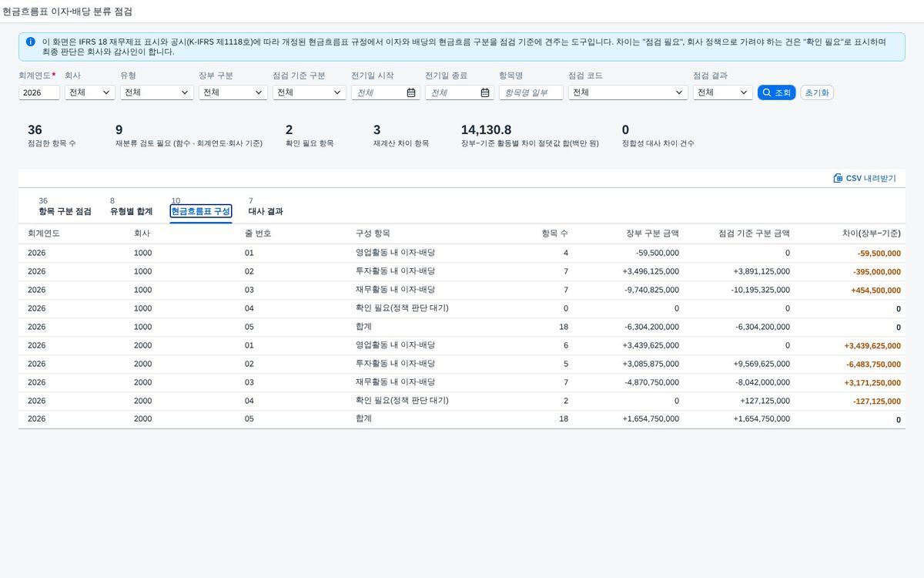Click the 조회 search button
Viewport: 924px width, 578px height.
click(x=777, y=92)
